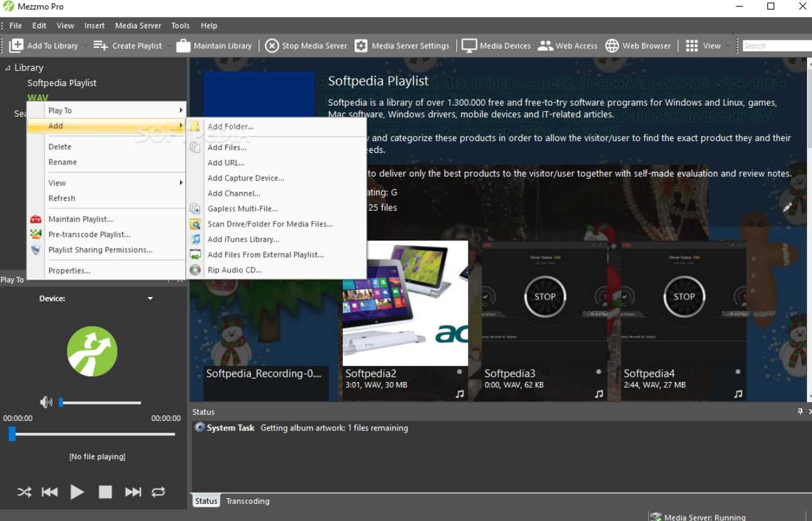Viewport: 812px width, 521px height.
Task: Open Media Server Settings
Action: 402,45
